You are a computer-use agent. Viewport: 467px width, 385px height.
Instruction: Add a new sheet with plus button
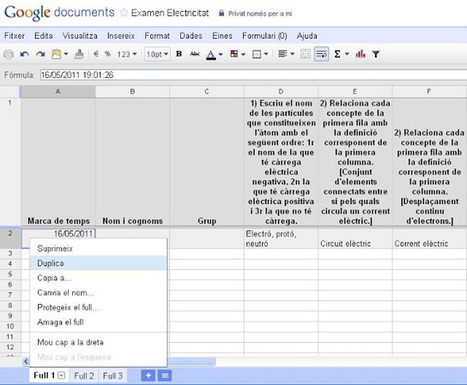pyautogui.click(x=148, y=376)
